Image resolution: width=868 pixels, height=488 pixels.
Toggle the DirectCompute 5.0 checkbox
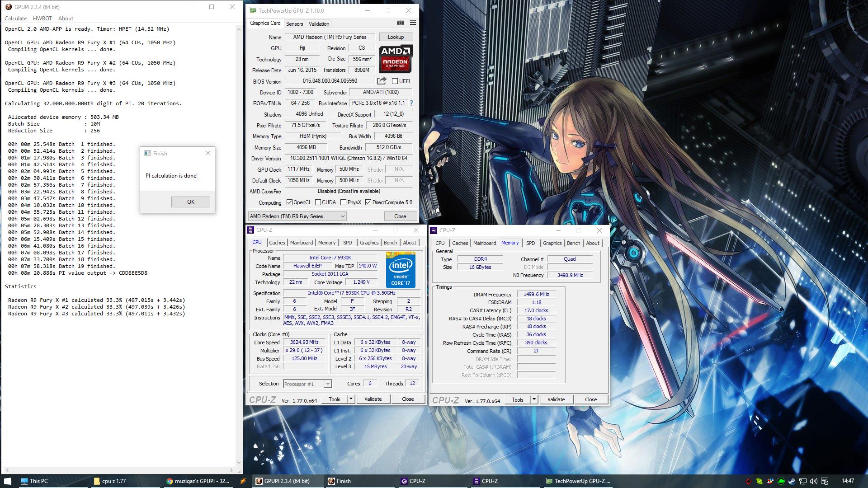368,202
